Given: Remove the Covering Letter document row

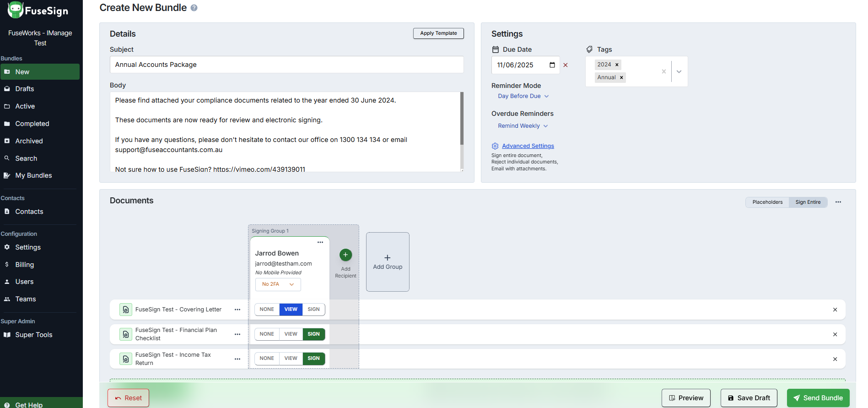Looking at the screenshot, I should (x=835, y=310).
